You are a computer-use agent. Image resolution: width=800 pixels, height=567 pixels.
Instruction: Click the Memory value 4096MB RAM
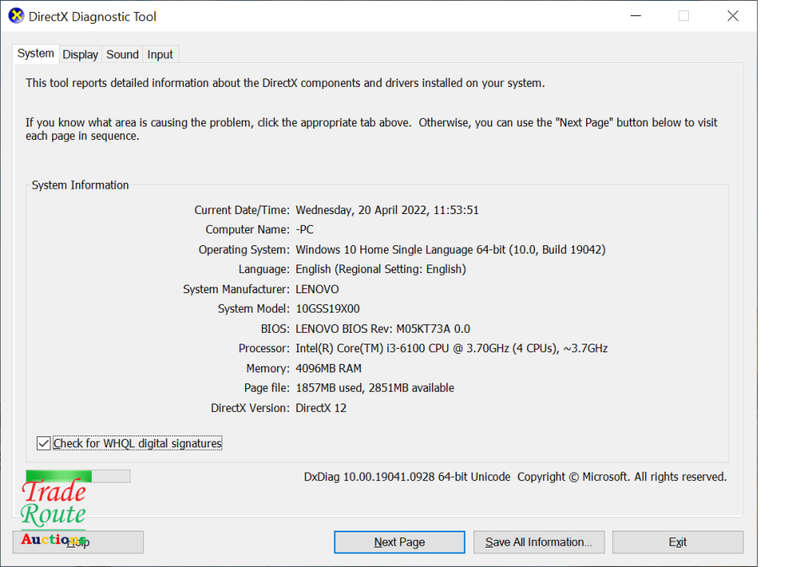point(329,368)
